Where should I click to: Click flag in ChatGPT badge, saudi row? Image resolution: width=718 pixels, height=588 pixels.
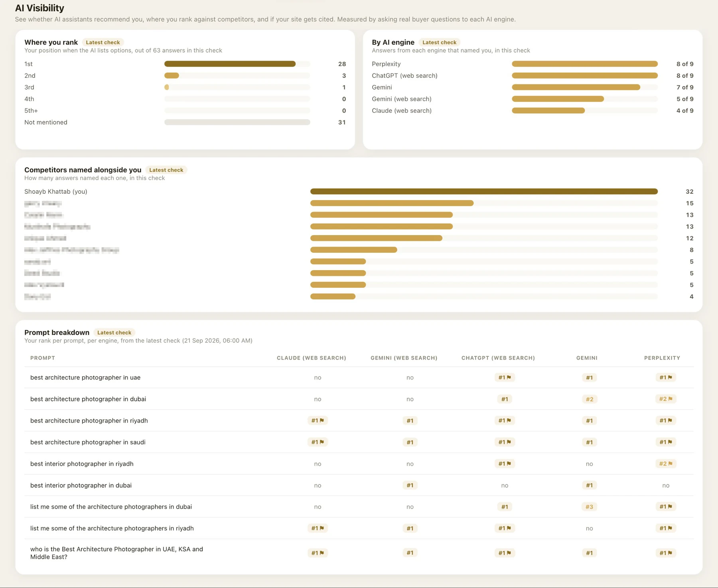(509, 442)
